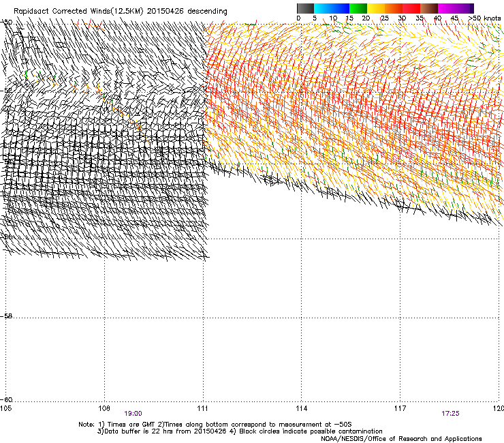Click the '111' longitude axis label

point(202,408)
